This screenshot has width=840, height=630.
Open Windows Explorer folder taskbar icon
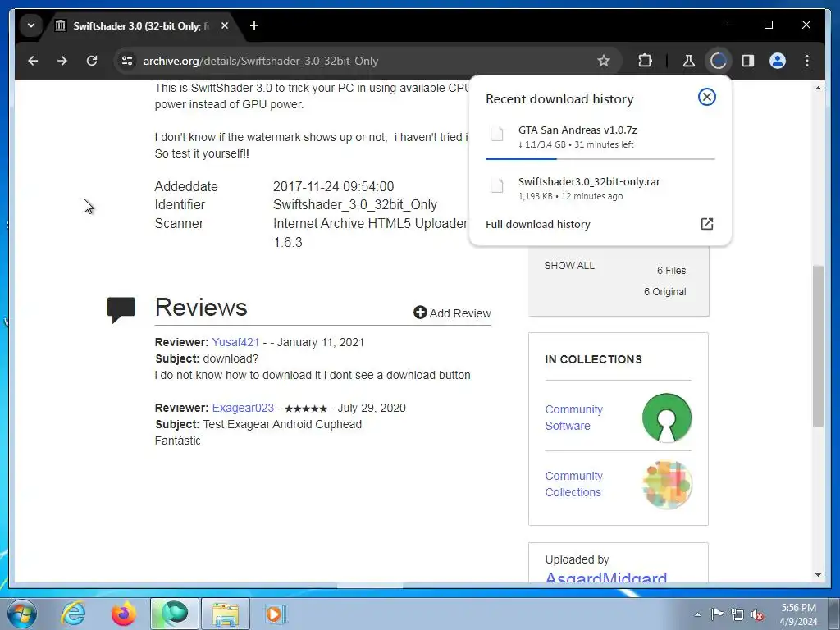226,614
